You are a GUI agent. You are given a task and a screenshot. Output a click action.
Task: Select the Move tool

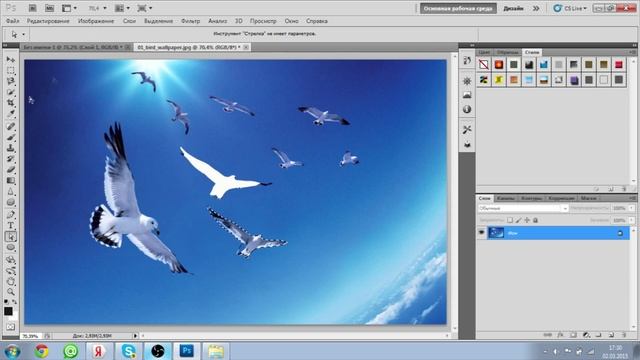pos(11,60)
